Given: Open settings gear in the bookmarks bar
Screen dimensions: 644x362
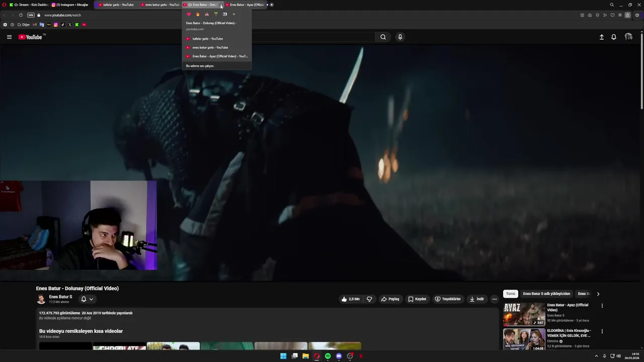Looking at the screenshot, I should [x=5, y=25].
